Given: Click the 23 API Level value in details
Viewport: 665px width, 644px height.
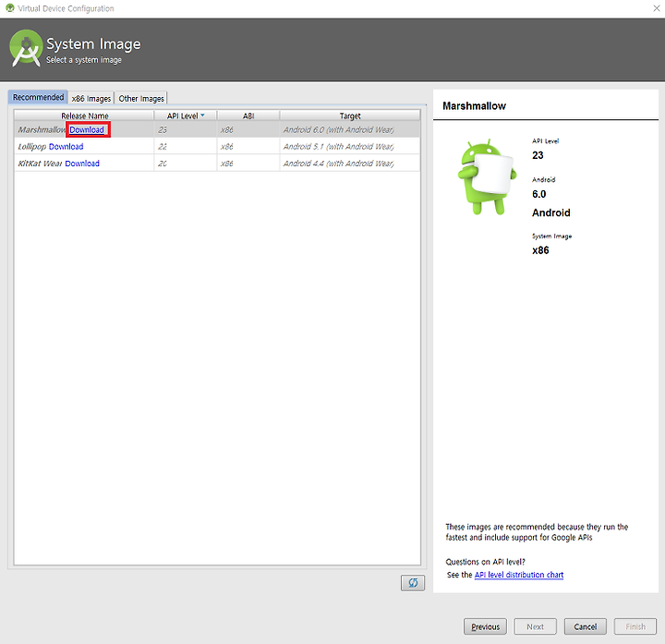Looking at the screenshot, I should pyautogui.click(x=538, y=155).
